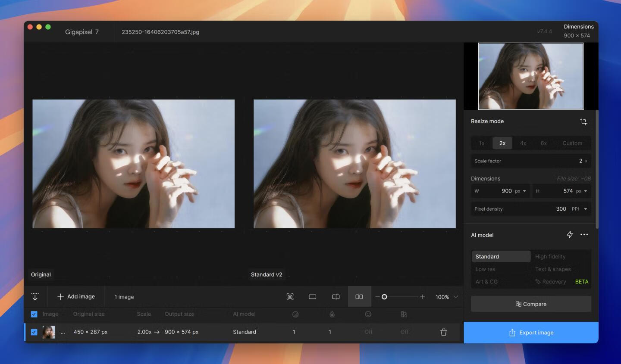Screen dimensions: 621x364
Task: Click the original image preview pane
Action: (134, 164)
